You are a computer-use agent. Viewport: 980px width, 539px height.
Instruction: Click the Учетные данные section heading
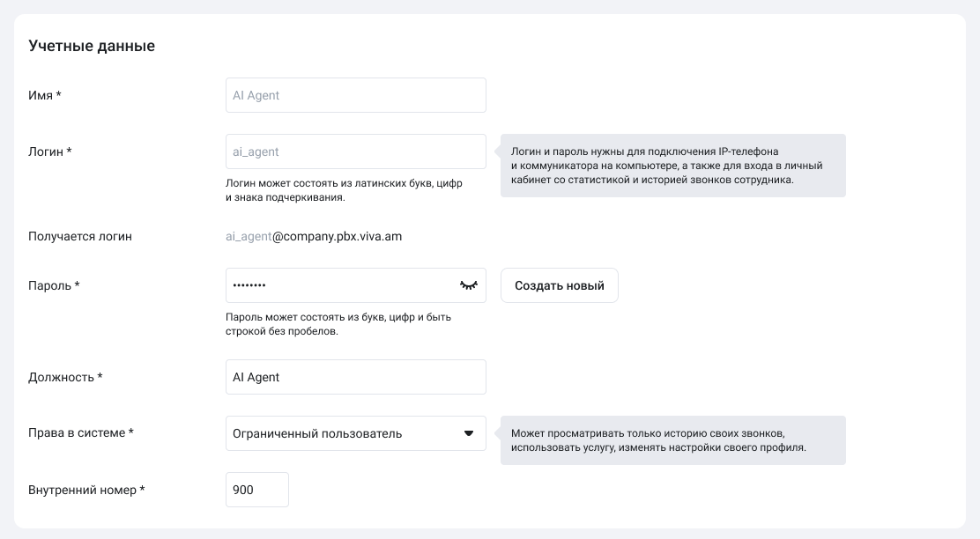coord(92,46)
